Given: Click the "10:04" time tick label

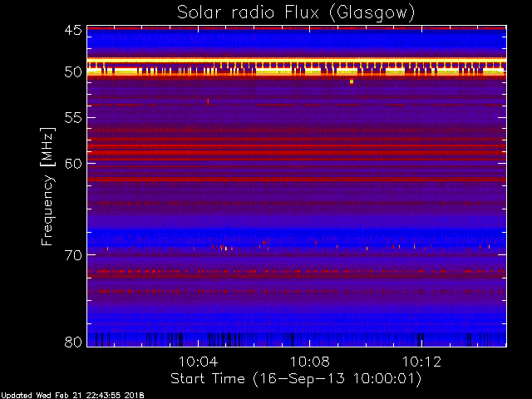Looking at the screenshot, I should (198, 362).
